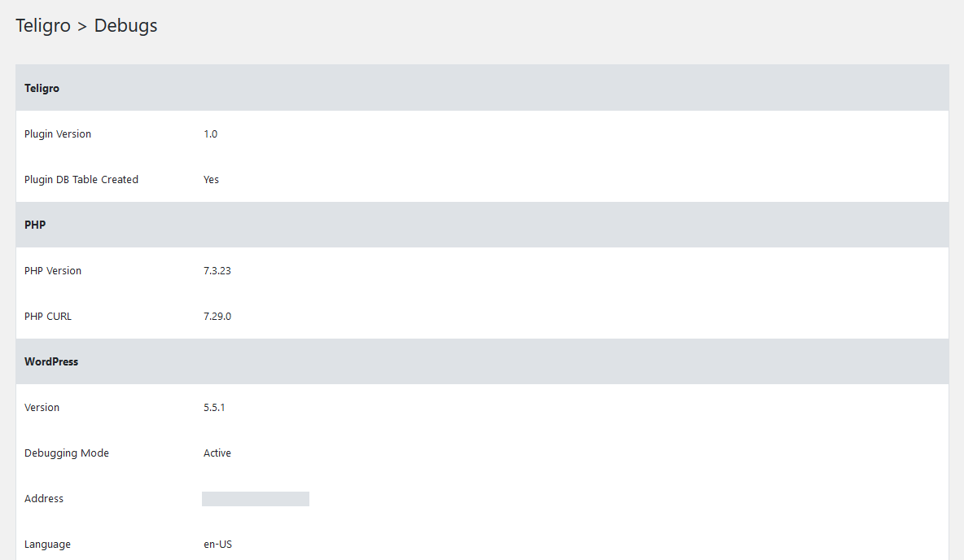This screenshot has height=560, width=964.
Task: Click the Teligro > Debugs page heading
Action: 86,26
